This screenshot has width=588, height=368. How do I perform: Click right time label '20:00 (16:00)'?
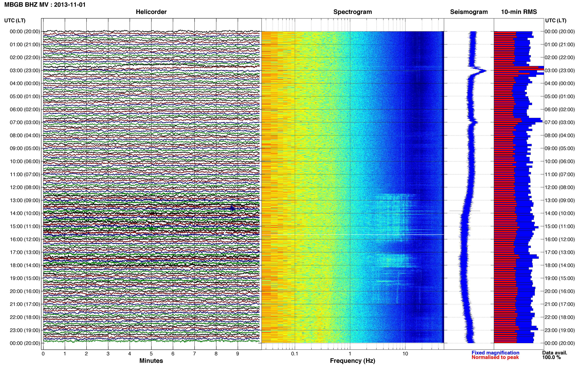pos(560,291)
